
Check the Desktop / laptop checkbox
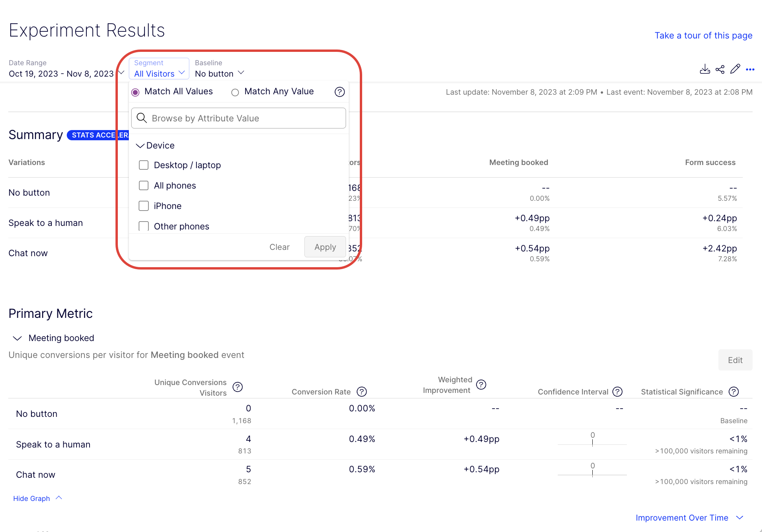tap(144, 165)
